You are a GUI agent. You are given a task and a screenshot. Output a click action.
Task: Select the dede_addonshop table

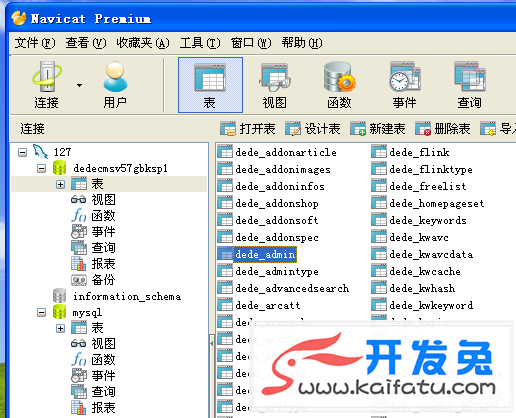(x=268, y=203)
